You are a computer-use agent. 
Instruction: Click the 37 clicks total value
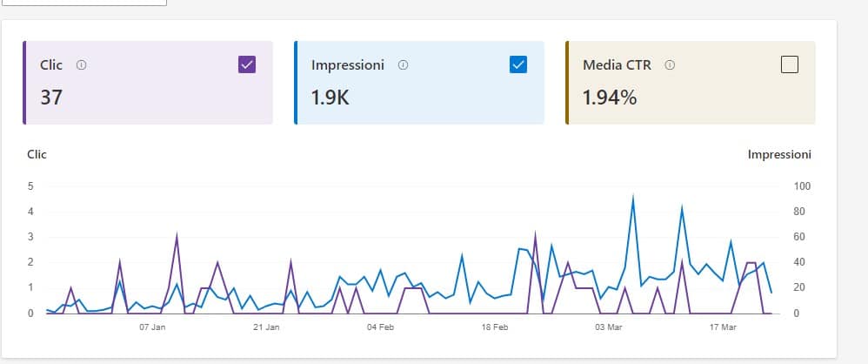[x=51, y=98]
